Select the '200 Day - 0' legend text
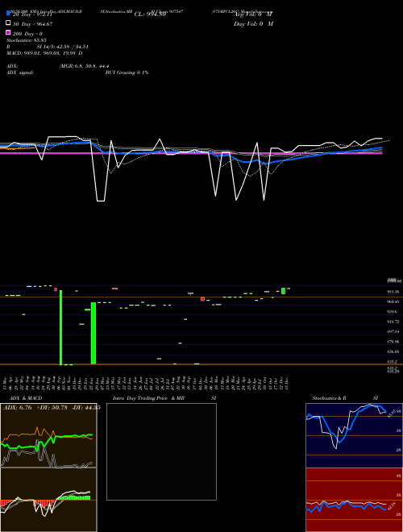 (x=27, y=34)
